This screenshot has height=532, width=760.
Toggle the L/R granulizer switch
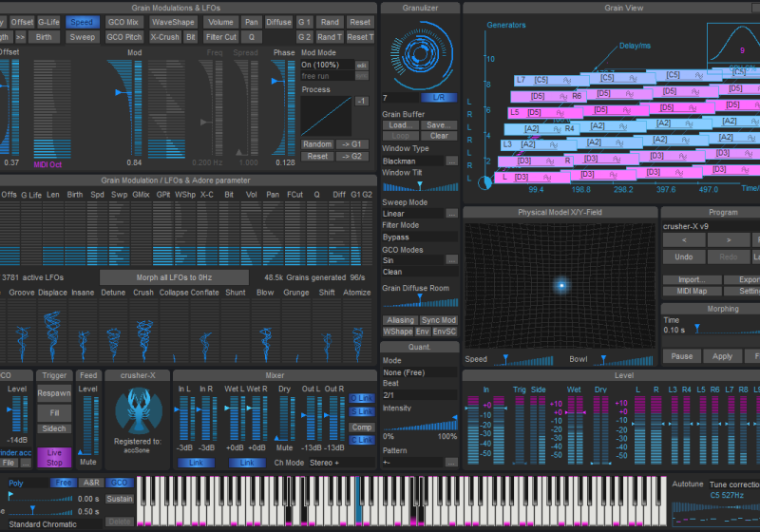tap(438, 98)
